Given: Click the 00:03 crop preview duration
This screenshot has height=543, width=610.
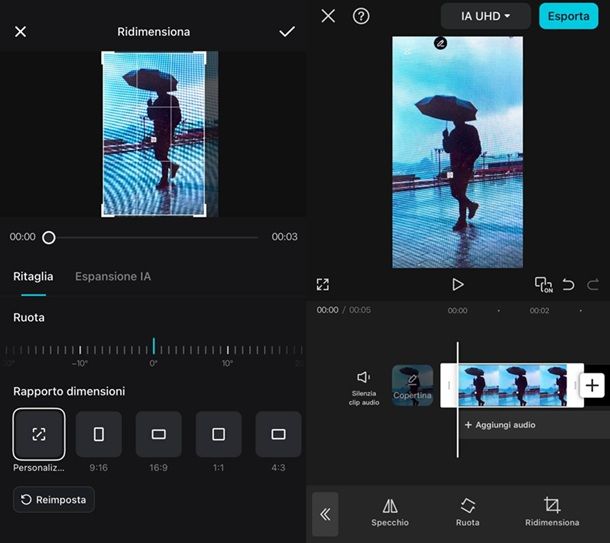Looking at the screenshot, I should click(x=284, y=236).
